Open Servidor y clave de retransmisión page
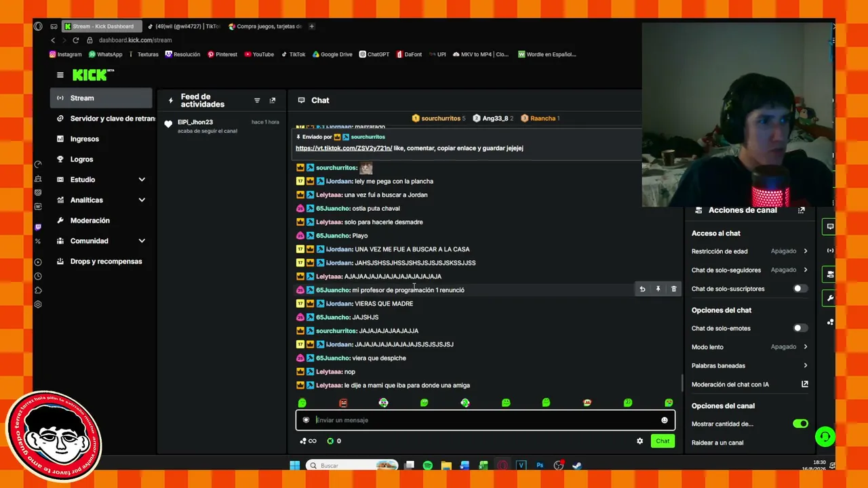Image resolution: width=868 pixels, height=488 pixels. (102, 119)
